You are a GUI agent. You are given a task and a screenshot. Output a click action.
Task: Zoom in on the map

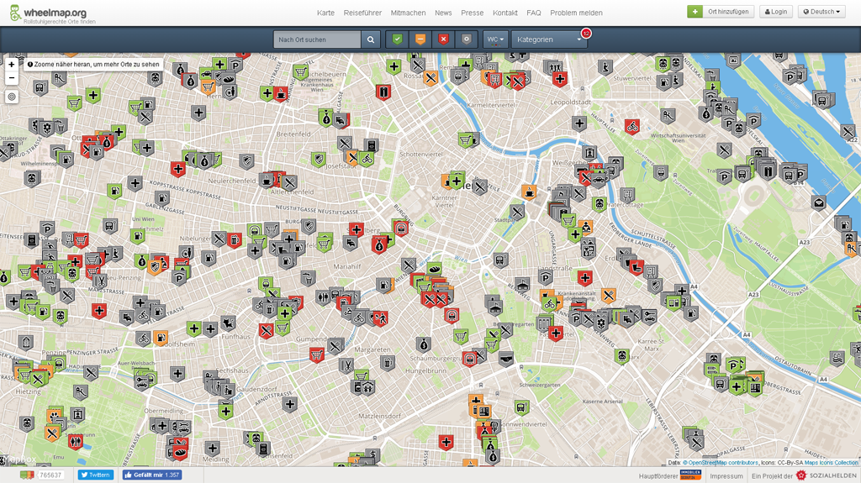[x=12, y=64]
